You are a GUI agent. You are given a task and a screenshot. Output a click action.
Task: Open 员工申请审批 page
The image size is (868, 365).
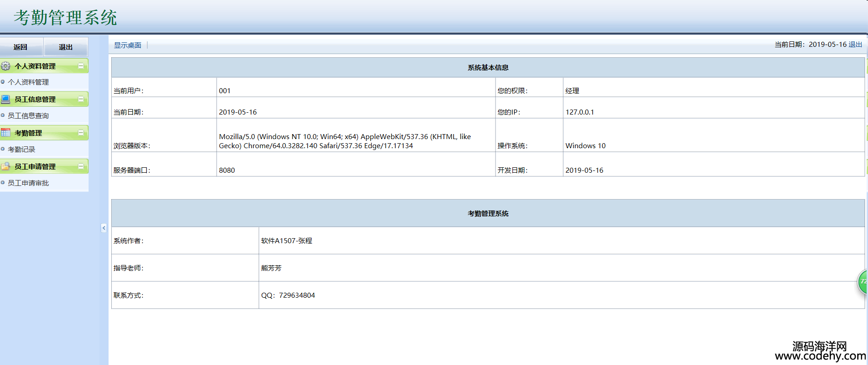[x=28, y=183]
